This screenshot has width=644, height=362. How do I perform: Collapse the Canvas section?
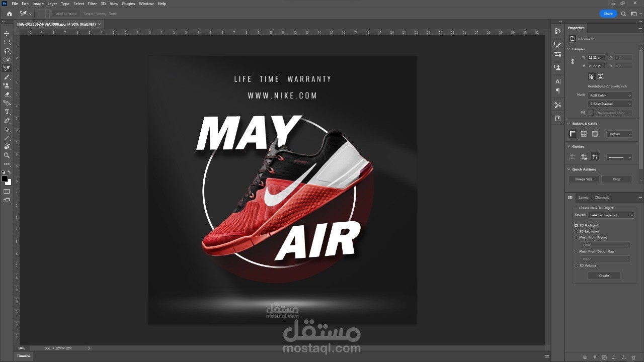click(x=569, y=49)
